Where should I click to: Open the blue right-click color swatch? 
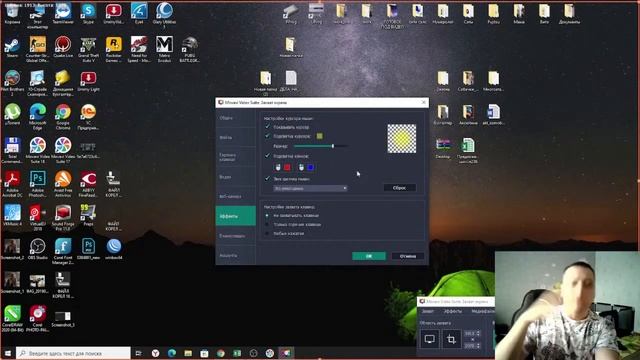(311, 167)
